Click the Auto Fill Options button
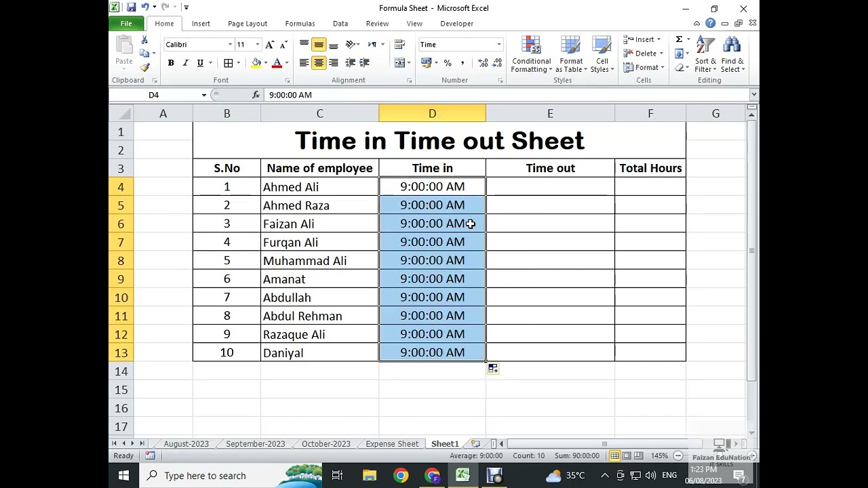The width and height of the screenshot is (868, 488). tap(493, 369)
